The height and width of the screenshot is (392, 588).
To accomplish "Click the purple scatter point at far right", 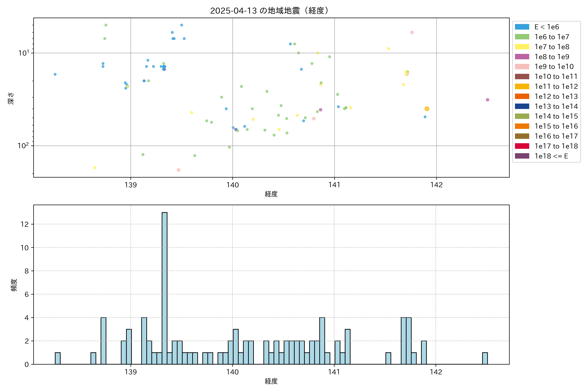I will 487,100.
